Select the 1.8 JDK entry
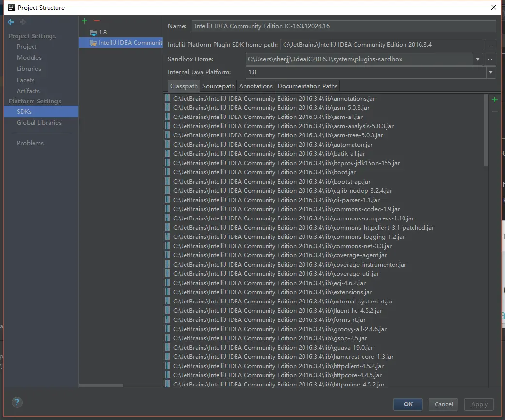505x420 pixels. [x=120, y=32]
